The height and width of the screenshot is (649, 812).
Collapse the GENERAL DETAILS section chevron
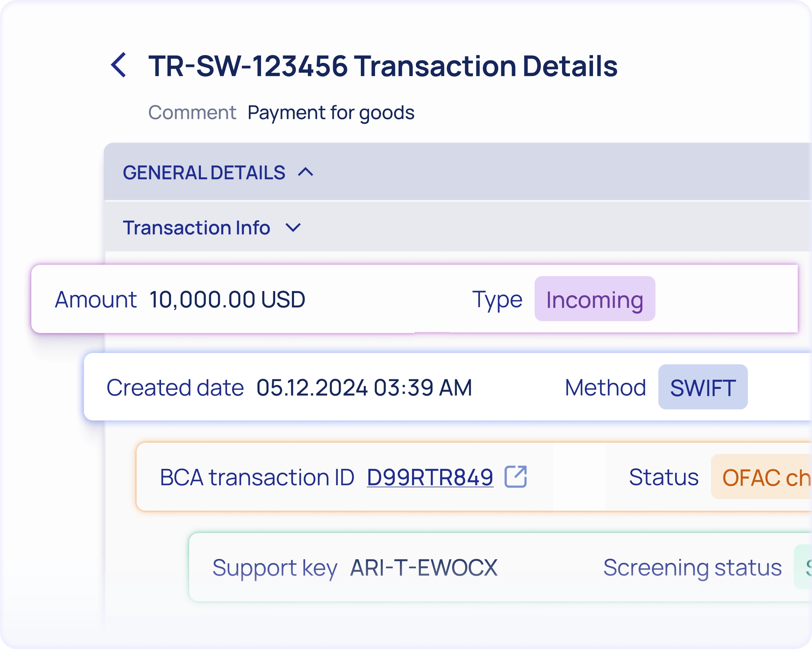point(305,172)
